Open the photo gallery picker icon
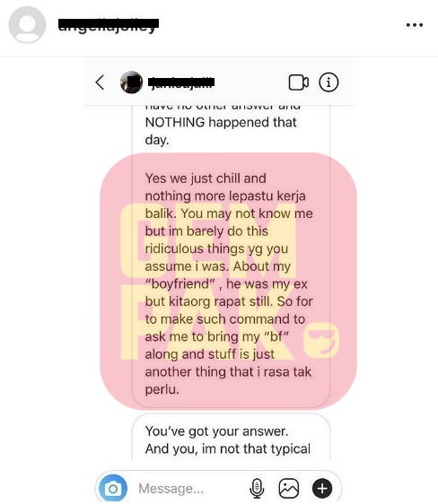The height and width of the screenshot is (504, 438). pos(288,489)
